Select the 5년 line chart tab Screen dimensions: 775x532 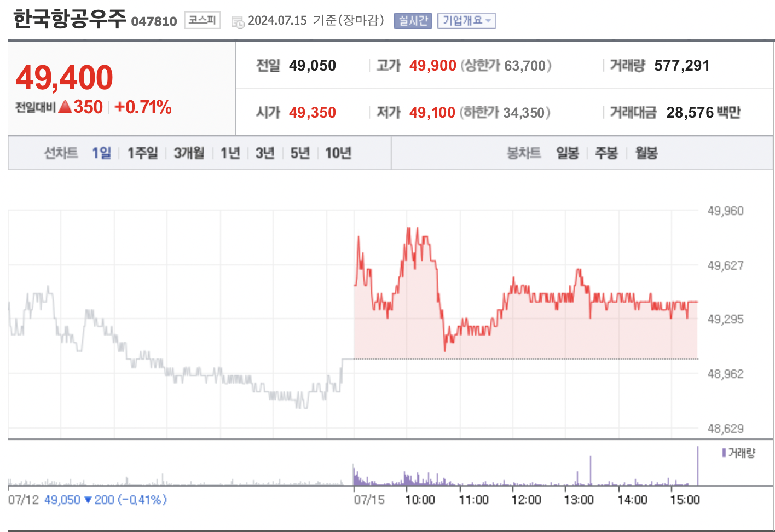click(300, 153)
